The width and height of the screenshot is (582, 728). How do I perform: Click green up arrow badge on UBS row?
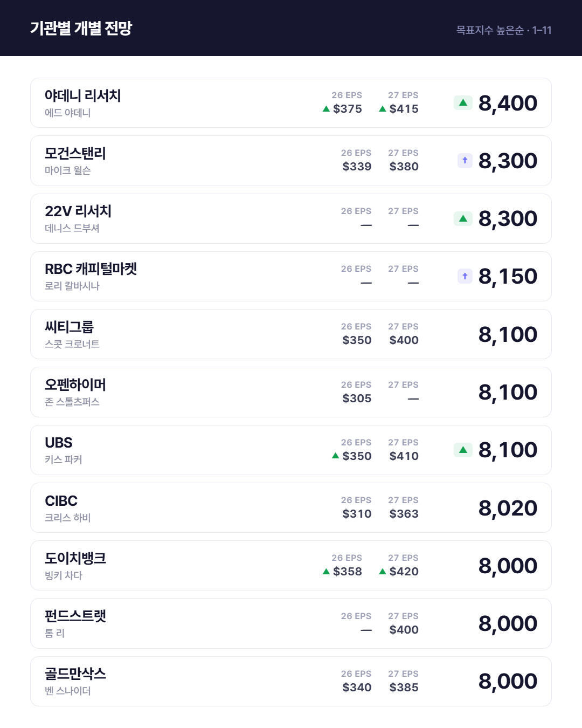[463, 450]
